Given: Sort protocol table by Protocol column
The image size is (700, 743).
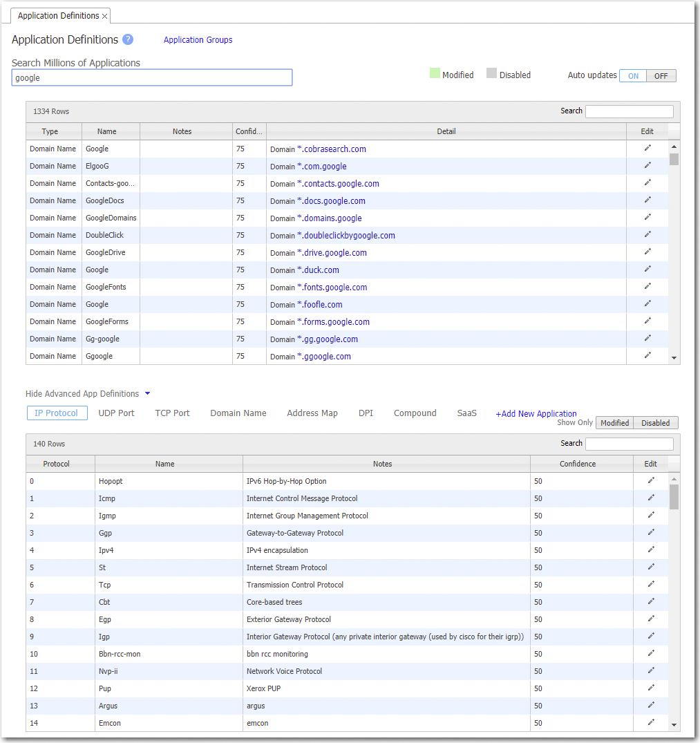Looking at the screenshot, I should pyautogui.click(x=61, y=464).
